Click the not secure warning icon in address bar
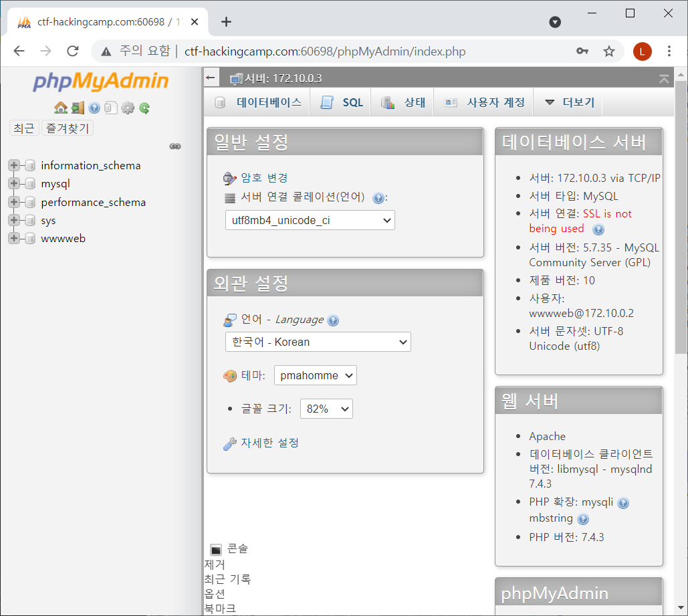This screenshot has height=616, width=688. (106, 52)
